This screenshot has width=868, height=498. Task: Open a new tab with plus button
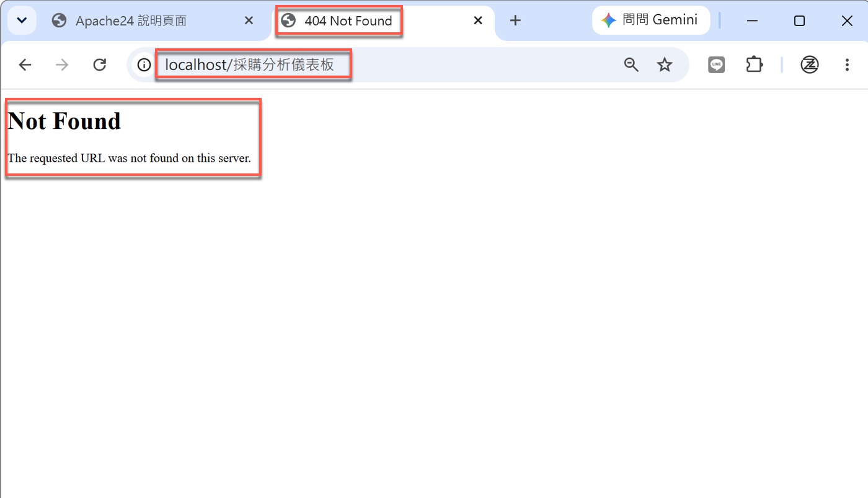pos(515,20)
